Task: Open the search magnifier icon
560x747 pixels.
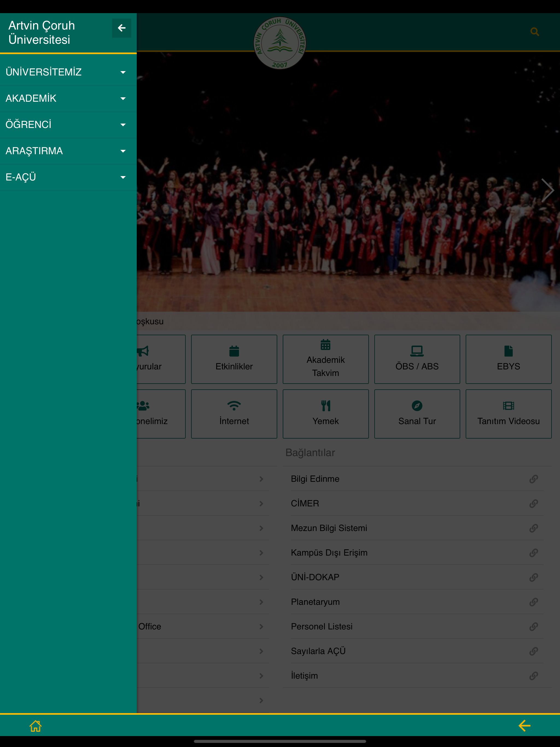Action: pyautogui.click(x=534, y=32)
